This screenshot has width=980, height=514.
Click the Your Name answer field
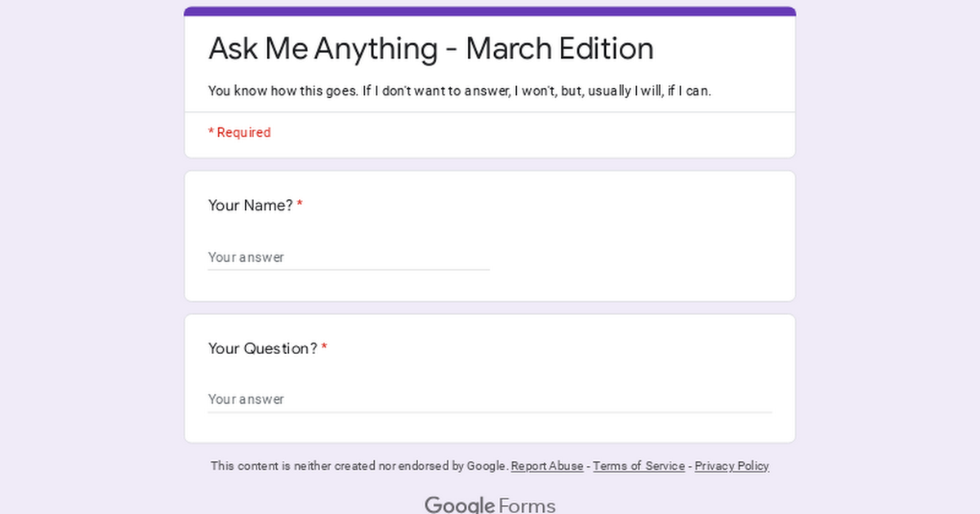349,257
